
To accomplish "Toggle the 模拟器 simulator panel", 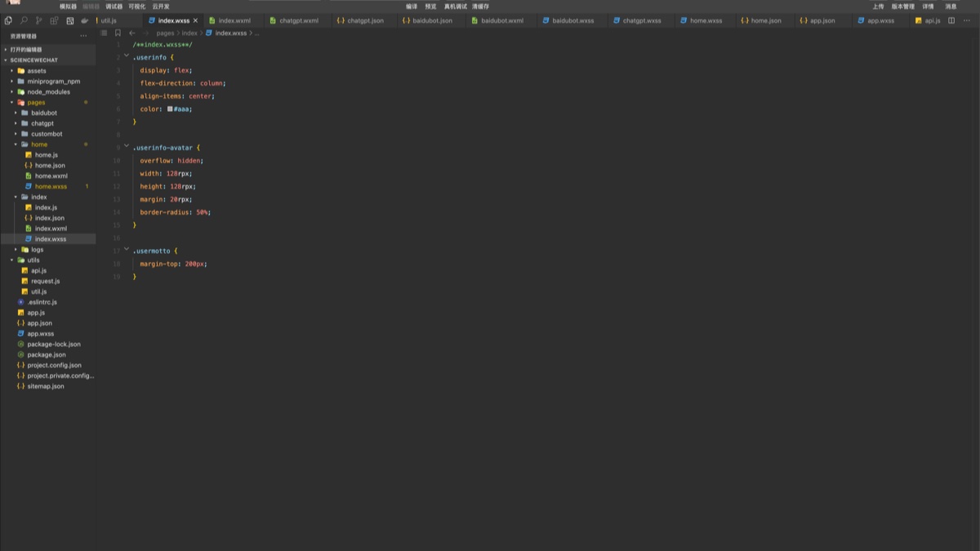I will (68, 7).
